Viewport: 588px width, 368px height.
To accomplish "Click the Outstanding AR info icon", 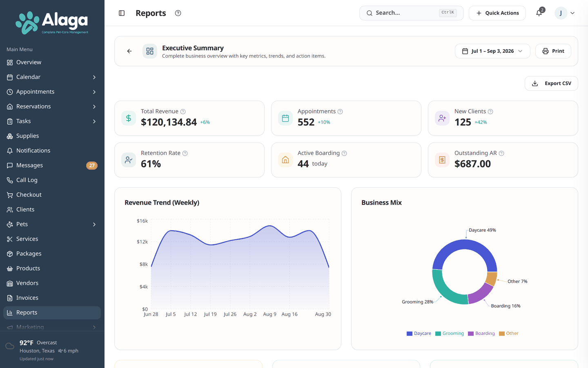I will pos(501,153).
